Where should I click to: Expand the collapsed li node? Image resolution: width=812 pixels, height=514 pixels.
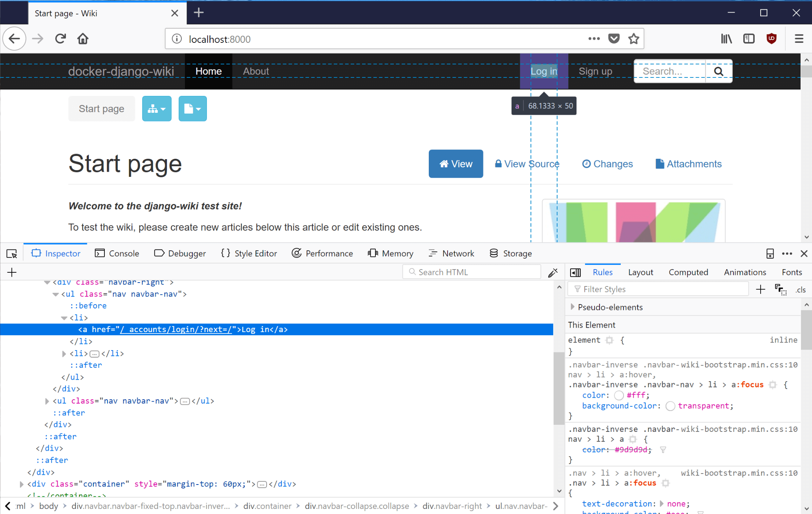tap(64, 353)
